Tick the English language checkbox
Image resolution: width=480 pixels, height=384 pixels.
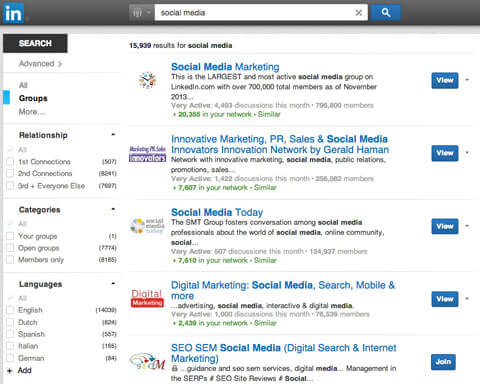point(10,310)
